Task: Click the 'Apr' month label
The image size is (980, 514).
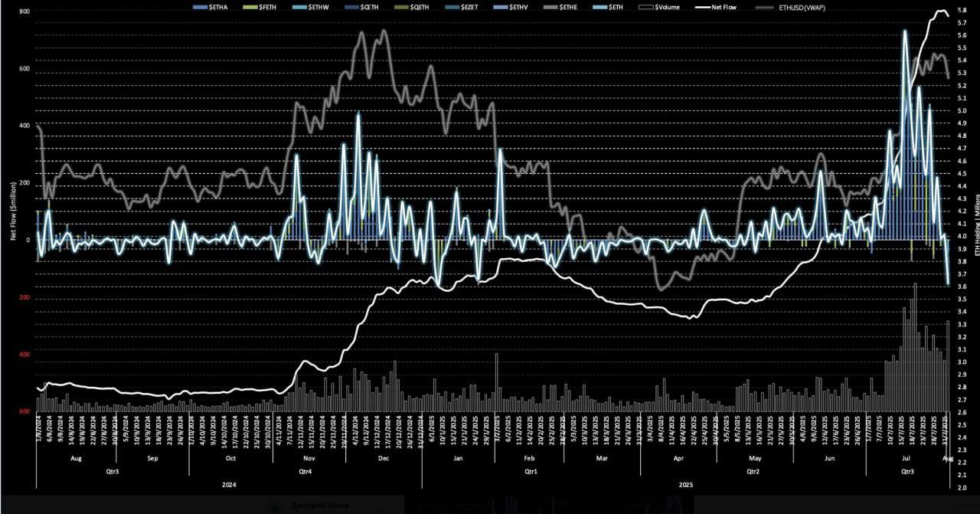Action: point(678,459)
